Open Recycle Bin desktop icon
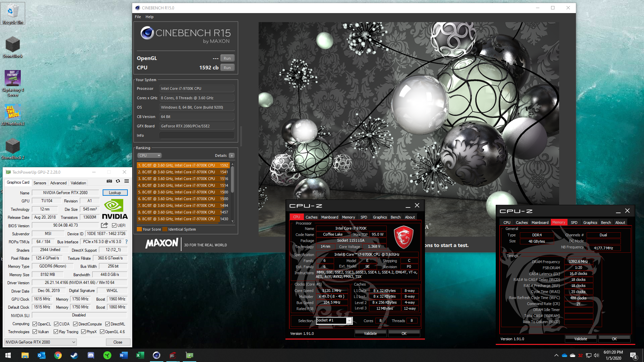 click(x=13, y=14)
